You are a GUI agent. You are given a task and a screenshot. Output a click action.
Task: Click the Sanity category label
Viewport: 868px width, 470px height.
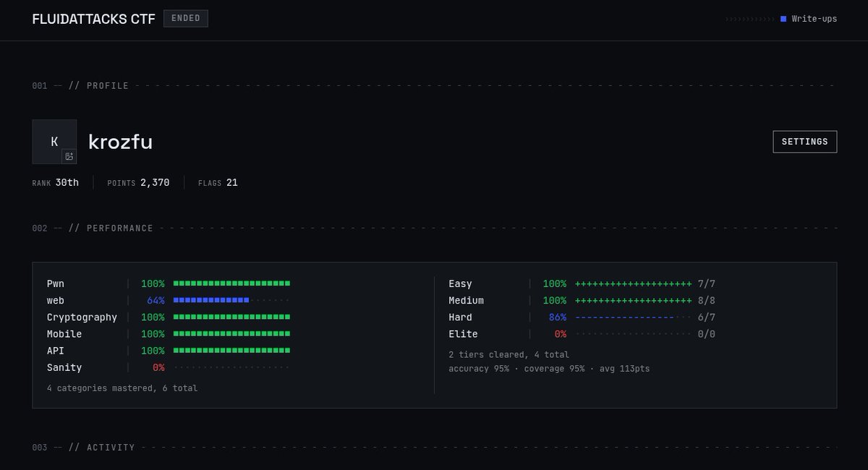pyautogui.click(x=64, y=367)
